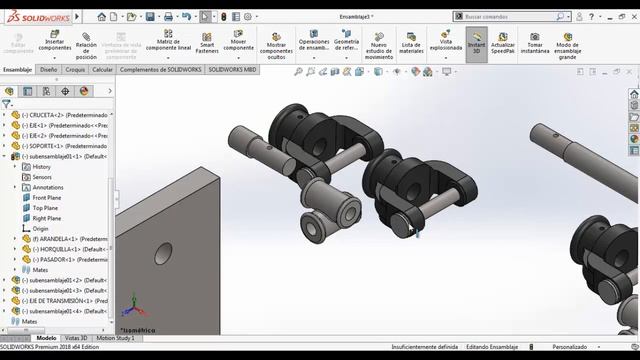Expand EJE<1> tree node

pos(4,125)
